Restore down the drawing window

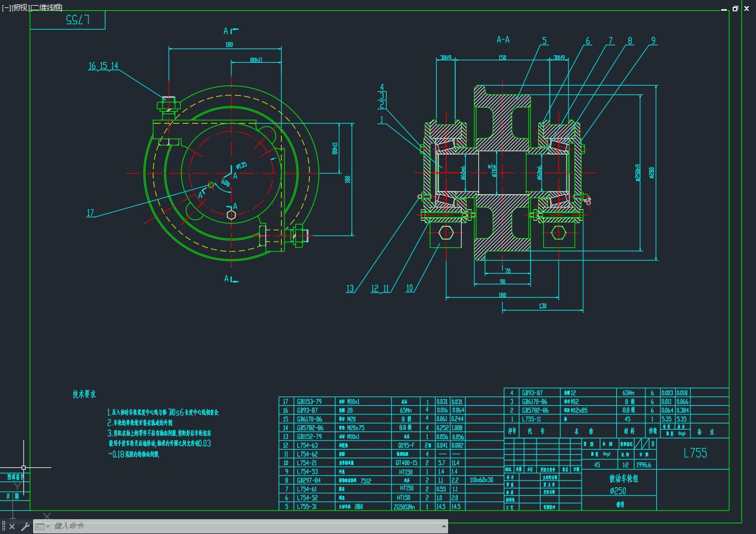[x=735, y=9]
